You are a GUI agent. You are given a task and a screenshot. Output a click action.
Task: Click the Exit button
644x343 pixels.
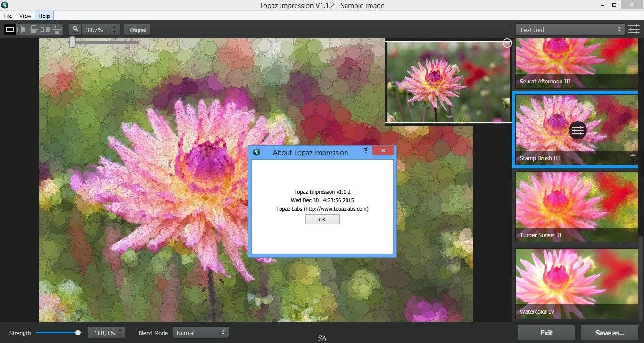coord(546,333)
